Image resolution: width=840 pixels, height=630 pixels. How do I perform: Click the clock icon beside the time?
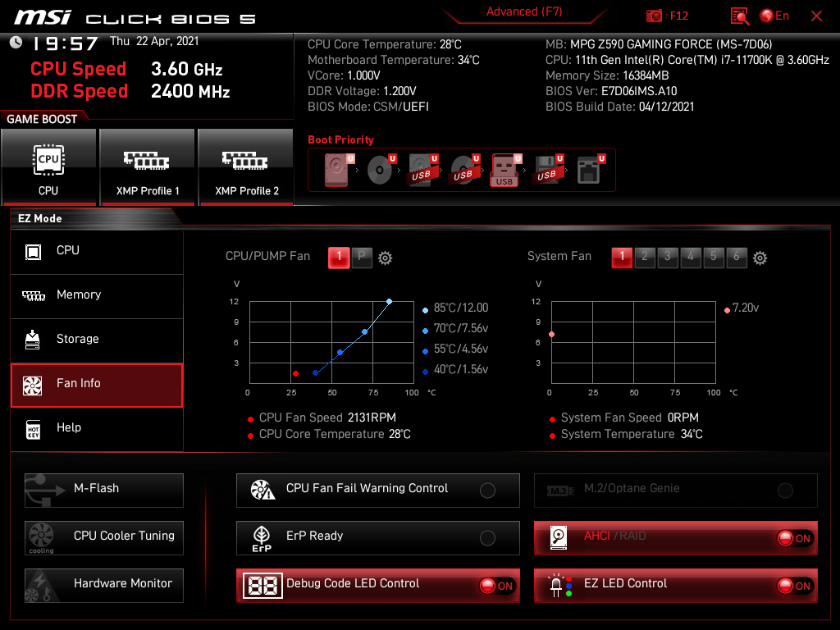click(x=16, y=43)
